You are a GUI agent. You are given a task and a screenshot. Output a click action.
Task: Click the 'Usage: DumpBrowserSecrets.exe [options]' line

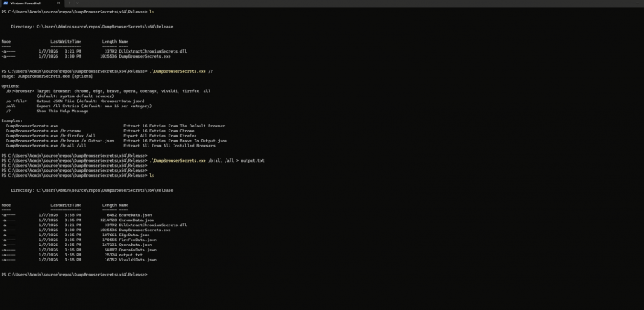47,76
